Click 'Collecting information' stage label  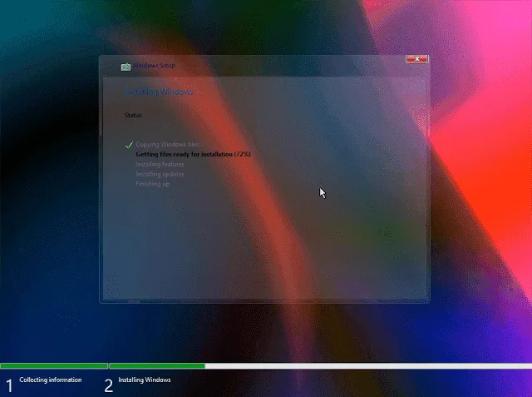click(x=51, y=380)
